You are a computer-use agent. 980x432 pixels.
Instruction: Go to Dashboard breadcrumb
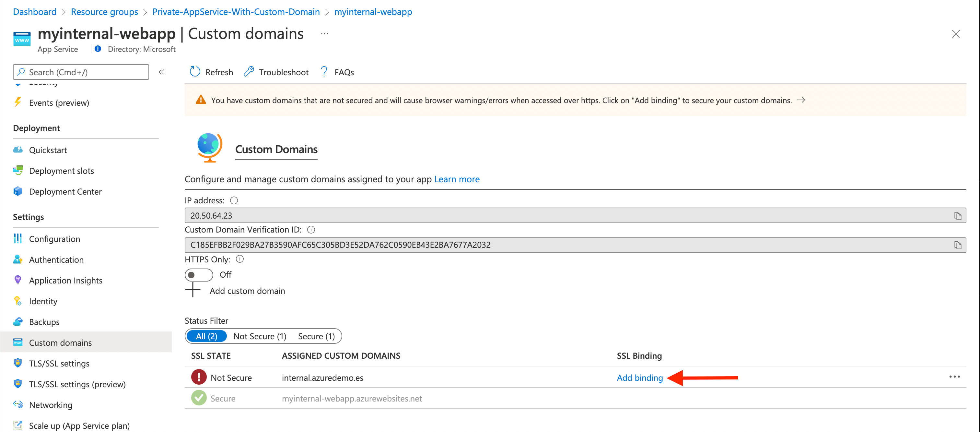tap(35, 12)
